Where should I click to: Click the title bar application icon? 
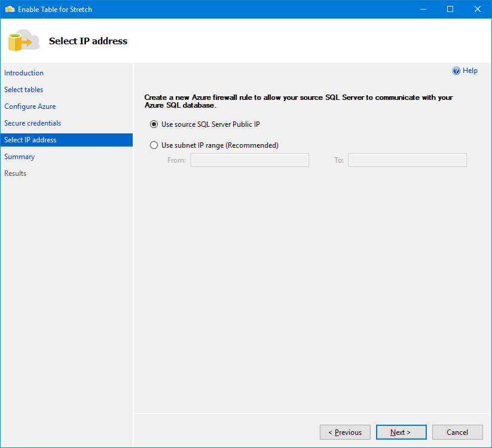(x=10, y=9)
